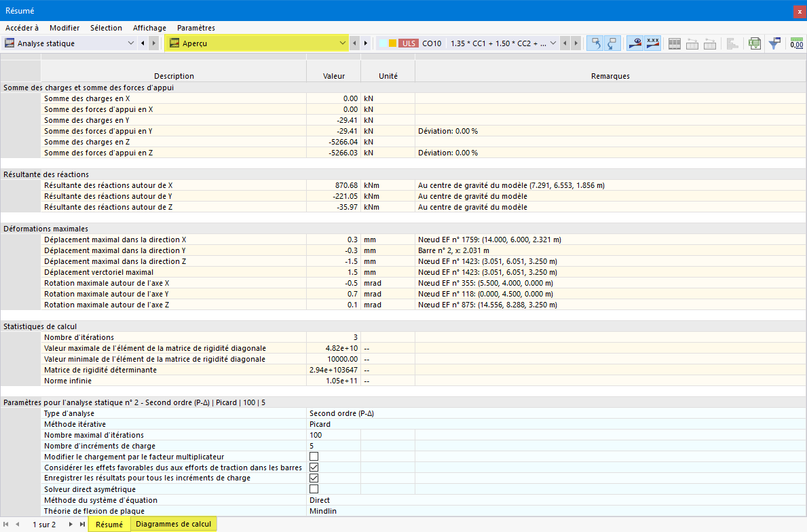Click the Valeur column header
The height and width of the screenshot is (532, 807).
[x=334, y=75]
